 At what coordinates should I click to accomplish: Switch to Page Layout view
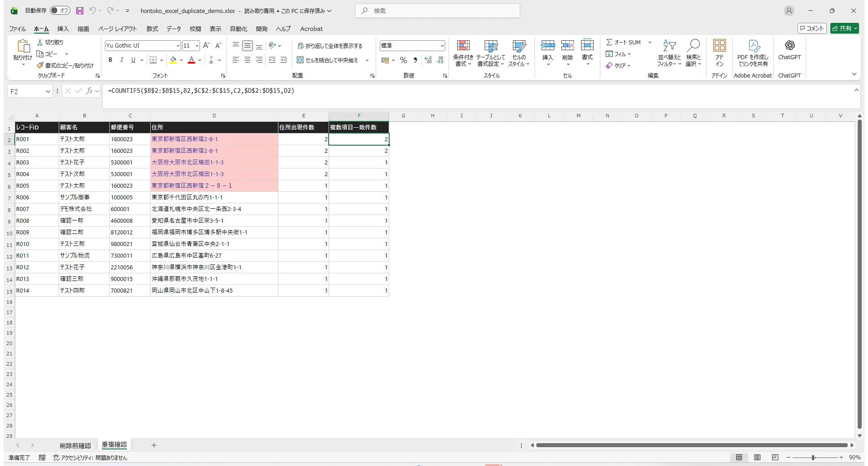click(757, 457)
